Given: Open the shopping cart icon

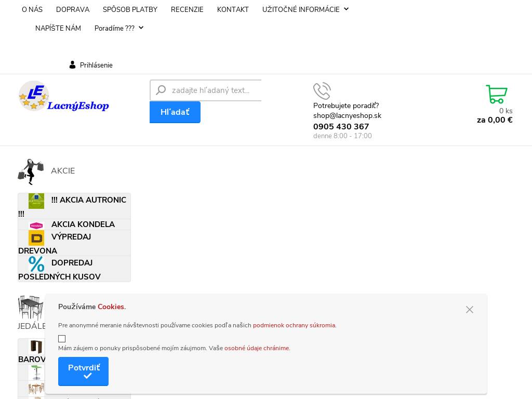Looking at the screenshot, I should (496, 94).
